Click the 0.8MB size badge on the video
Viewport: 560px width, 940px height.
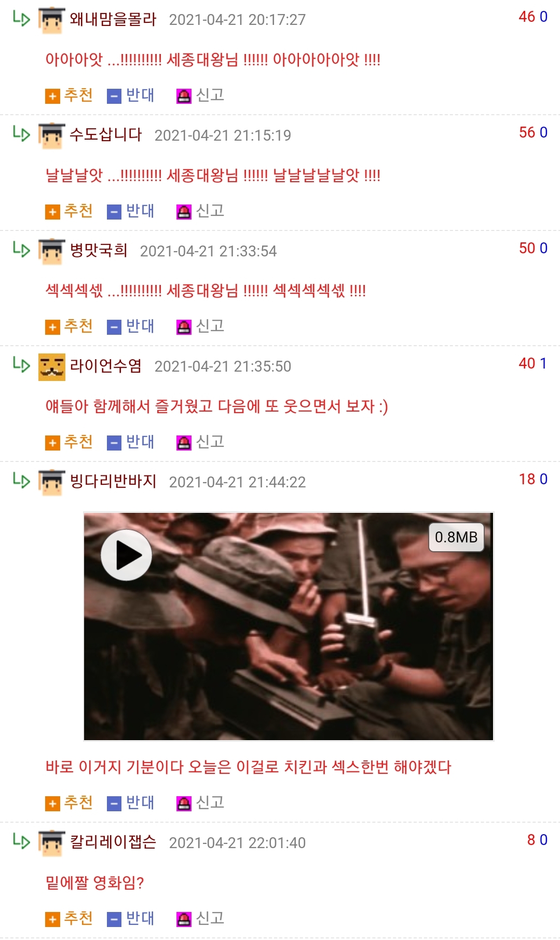tap(456, 537)
